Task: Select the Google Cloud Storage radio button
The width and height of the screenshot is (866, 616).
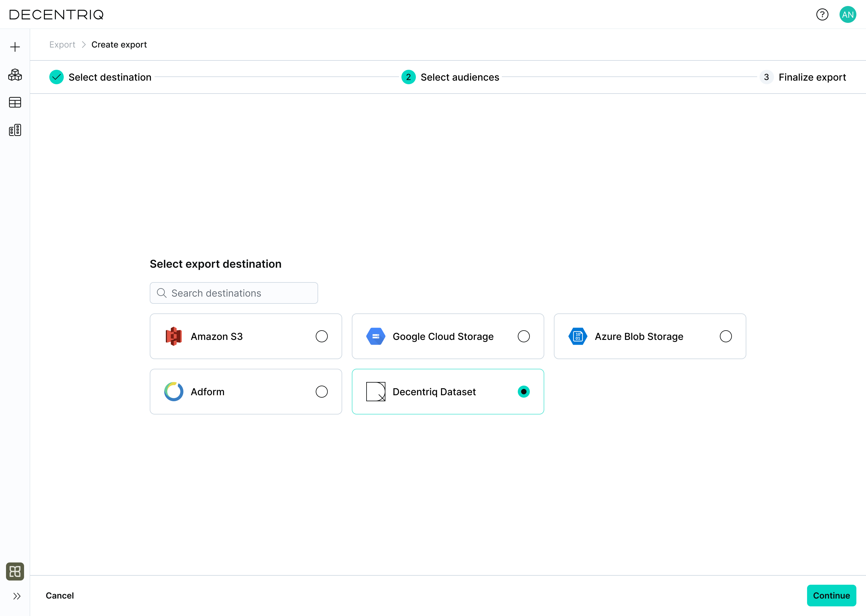Action: [524, 336]
